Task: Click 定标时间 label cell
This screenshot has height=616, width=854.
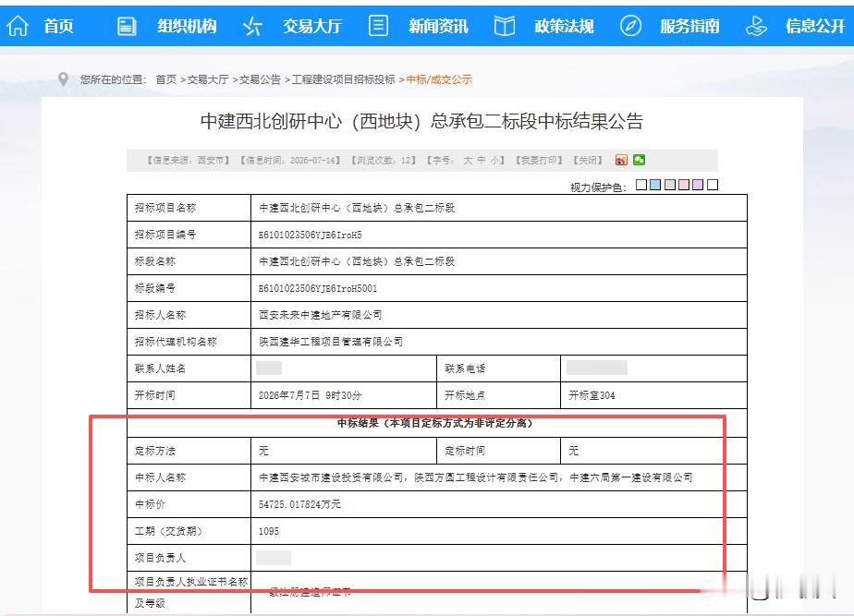Action: click(499, 451)
